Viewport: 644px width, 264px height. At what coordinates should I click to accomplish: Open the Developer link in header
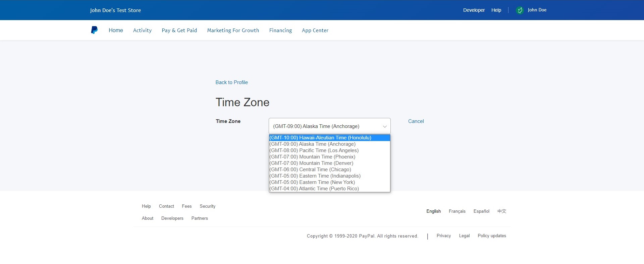(x=474, y=10)
